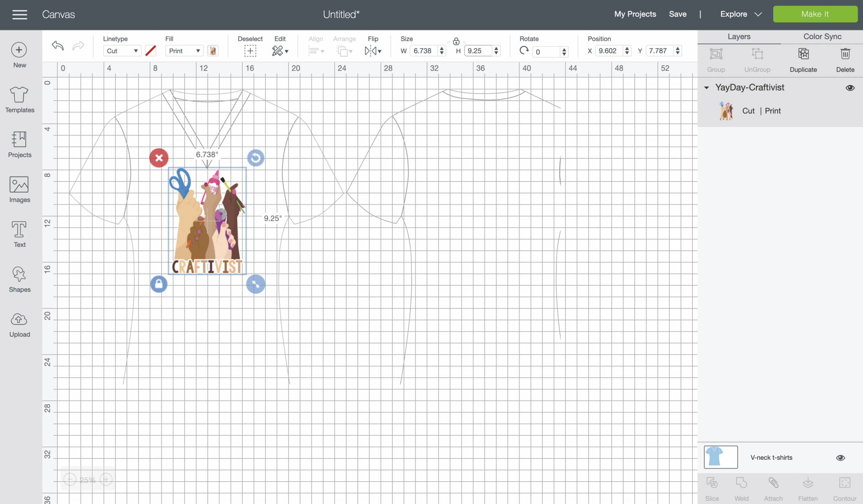Open the Fill Print dropdown
This screenshot has width=863, height=504.
(184, 51)
